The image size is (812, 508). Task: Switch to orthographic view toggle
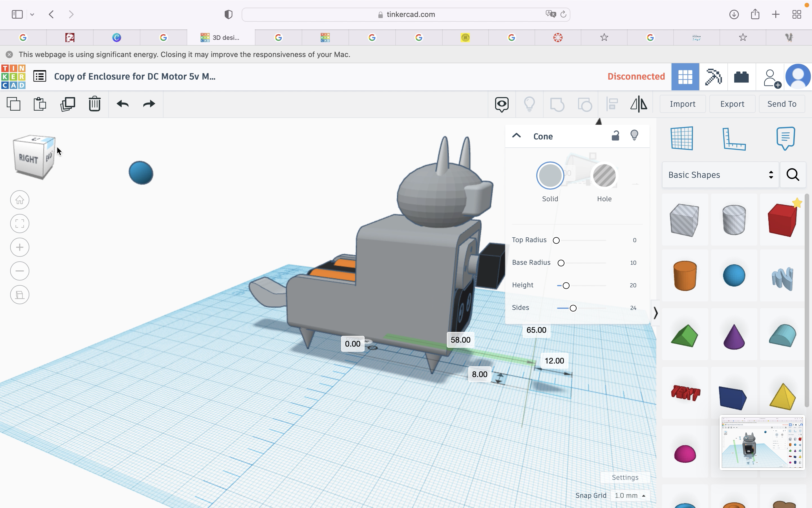pos(20,295)
